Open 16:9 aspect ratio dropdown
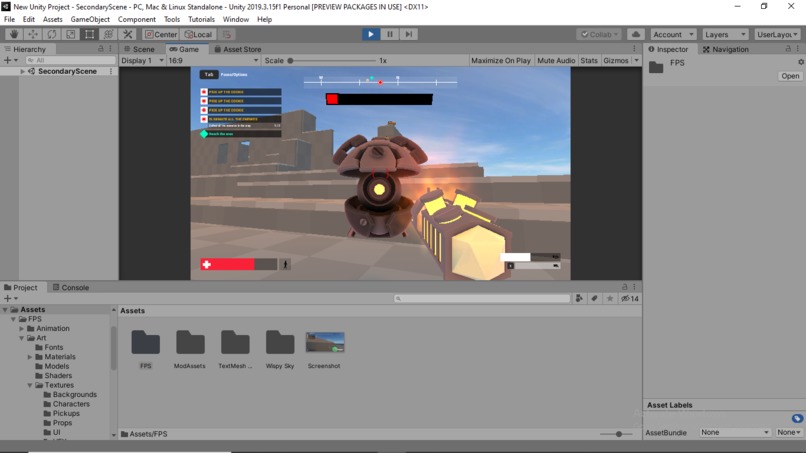Image resolution: width=806 pixels, height=453 pixels. [213, 60]
